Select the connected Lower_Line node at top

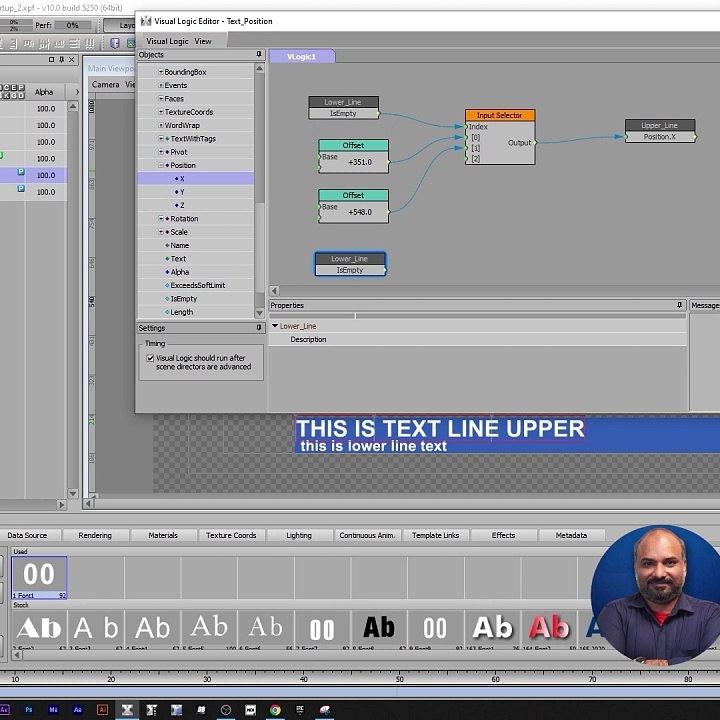343,107
